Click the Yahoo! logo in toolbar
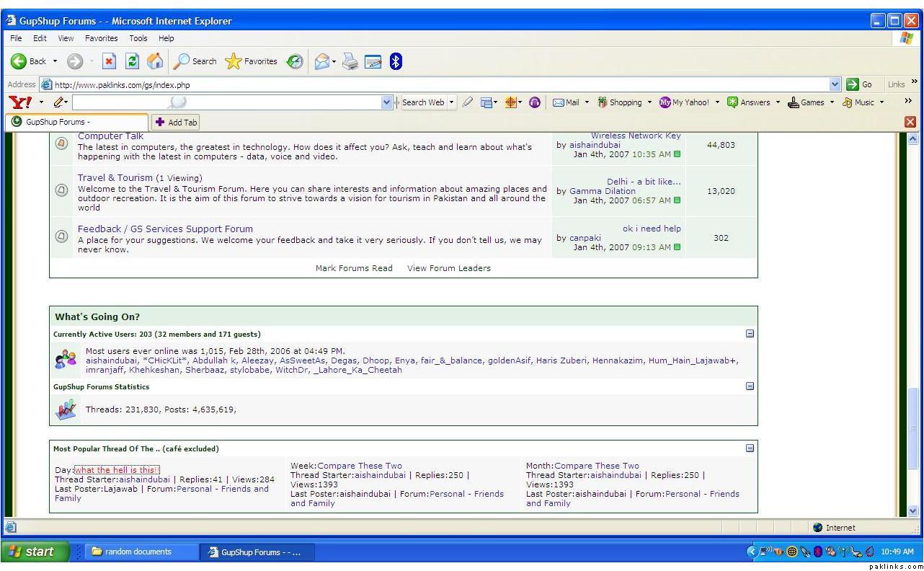The image size is (924, 571). point(19,103)
